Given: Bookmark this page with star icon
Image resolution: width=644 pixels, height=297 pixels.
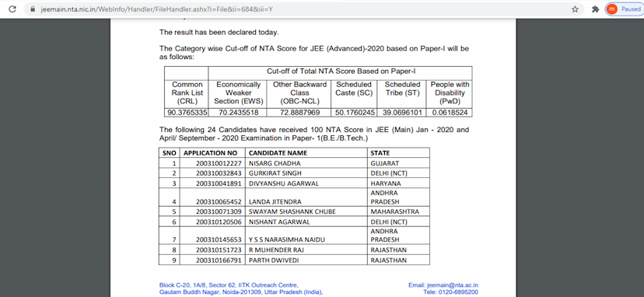Looking at the screenshot, I should click(x=575, y=9).
